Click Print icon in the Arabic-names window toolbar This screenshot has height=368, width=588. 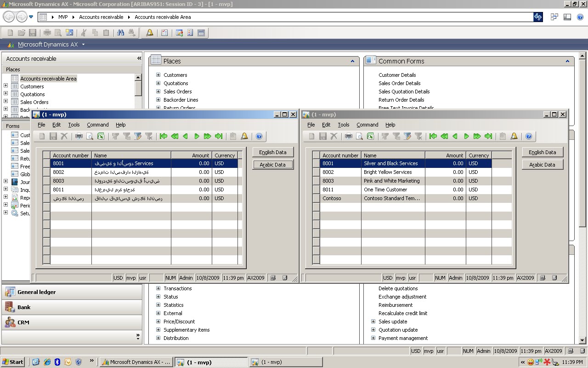click(79, 136)
